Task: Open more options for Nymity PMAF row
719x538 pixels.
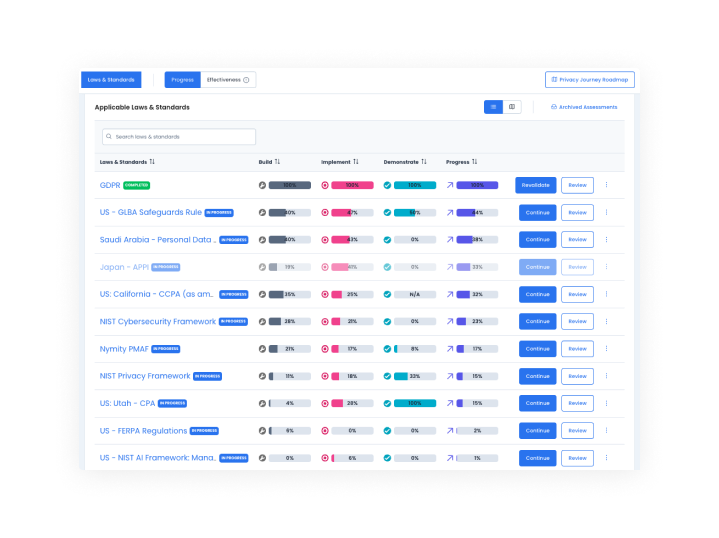Action: [x=606, y=349]
